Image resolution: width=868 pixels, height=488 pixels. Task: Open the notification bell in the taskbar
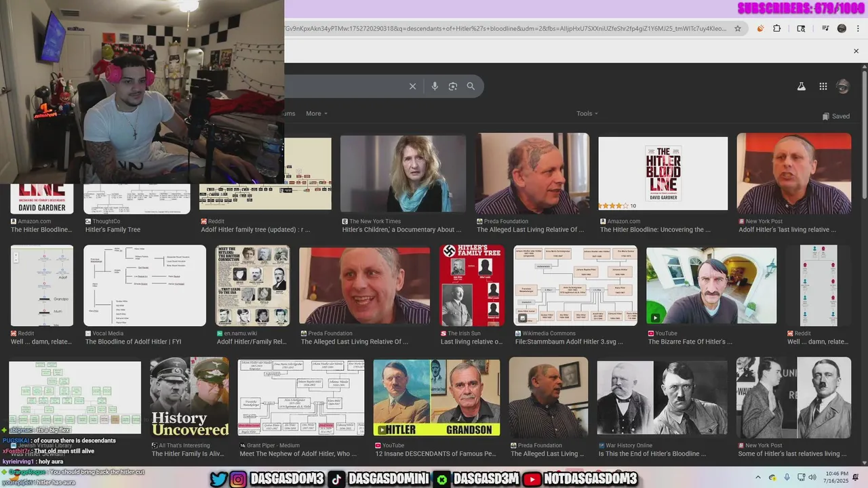tap(856, 478)
